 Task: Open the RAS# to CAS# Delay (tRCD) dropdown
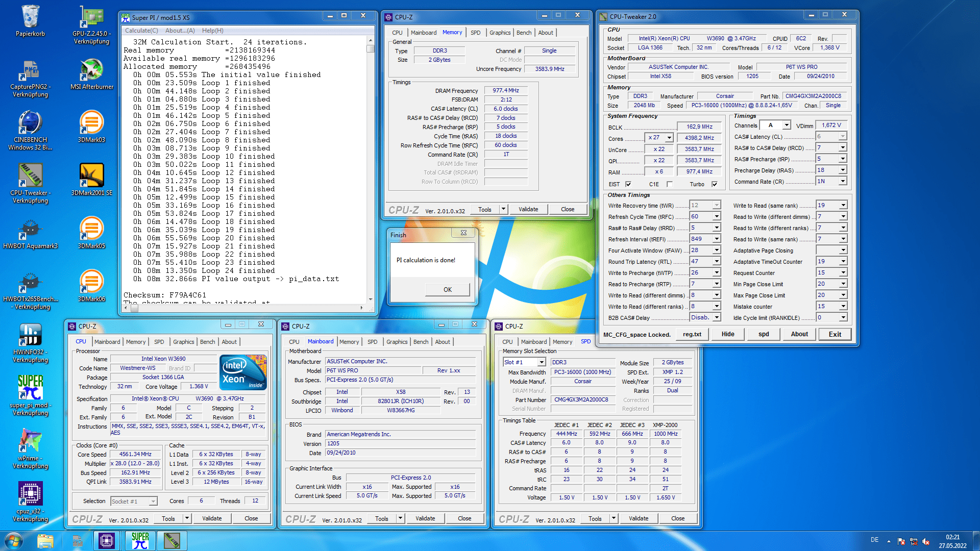[843, 147]
